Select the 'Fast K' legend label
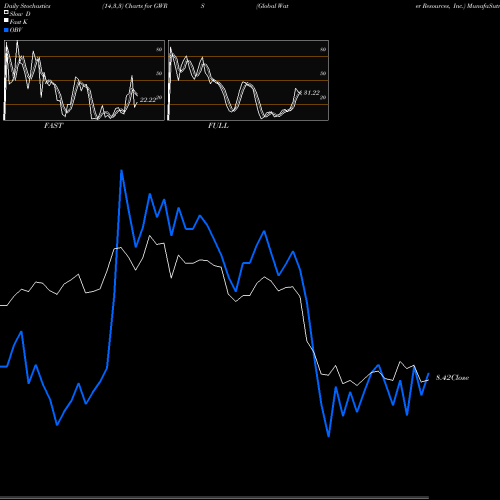 point(19,22)
